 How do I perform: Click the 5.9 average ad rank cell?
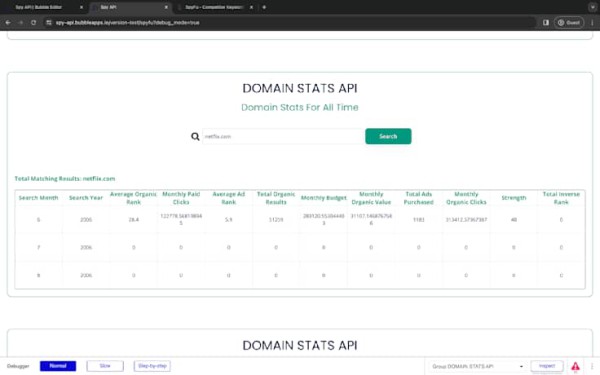point(228,220)
